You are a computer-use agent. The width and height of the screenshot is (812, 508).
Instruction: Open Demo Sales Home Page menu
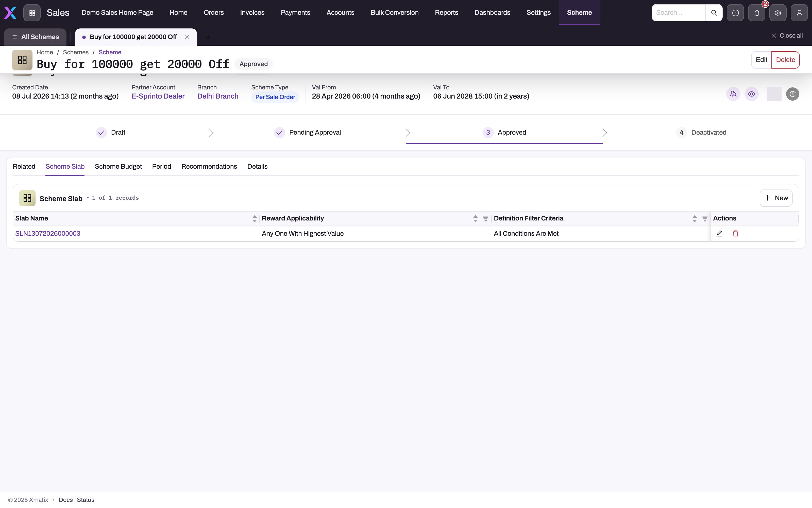click(117, 13)
